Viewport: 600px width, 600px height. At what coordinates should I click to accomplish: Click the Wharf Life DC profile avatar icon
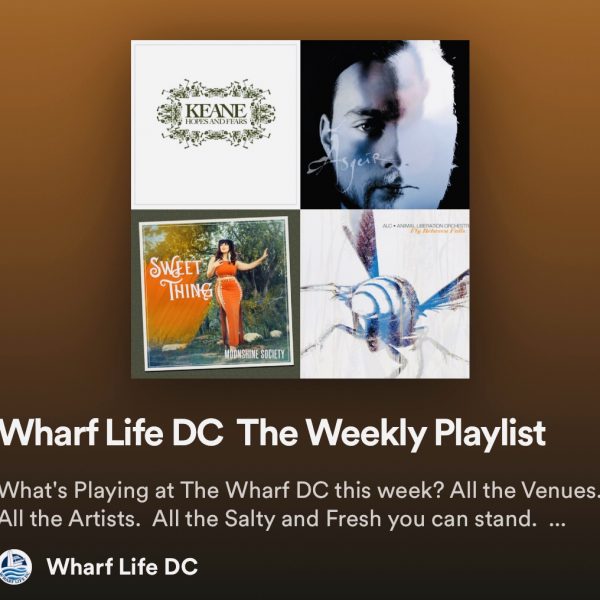pyautogui.click(x=15, y=567)
